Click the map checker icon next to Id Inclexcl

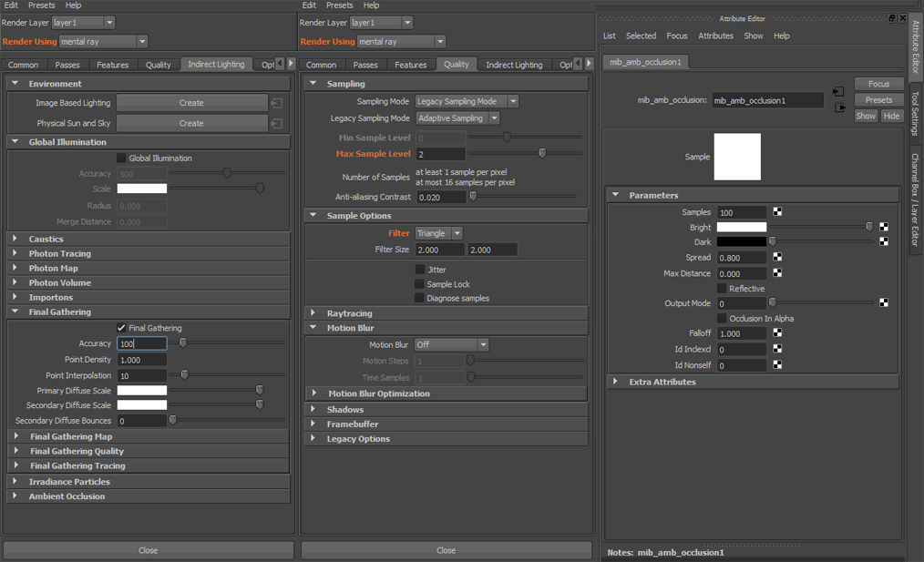(777, 349)
